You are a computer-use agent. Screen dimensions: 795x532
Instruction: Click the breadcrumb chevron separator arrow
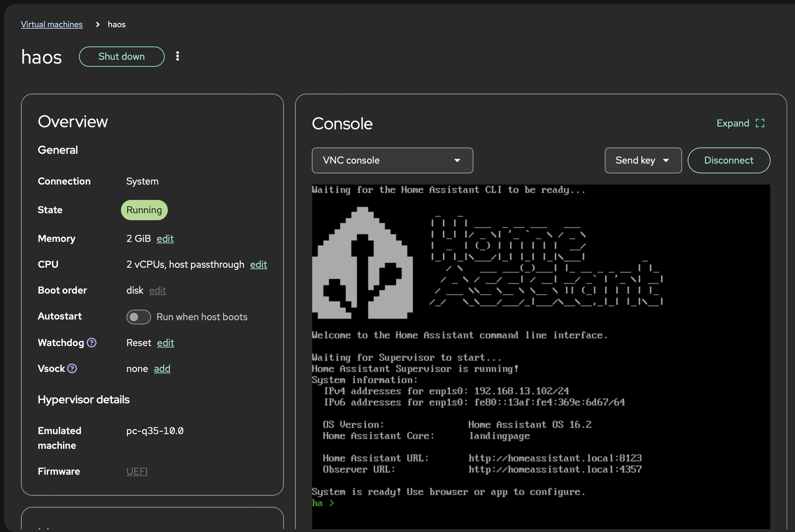[98, 24]
